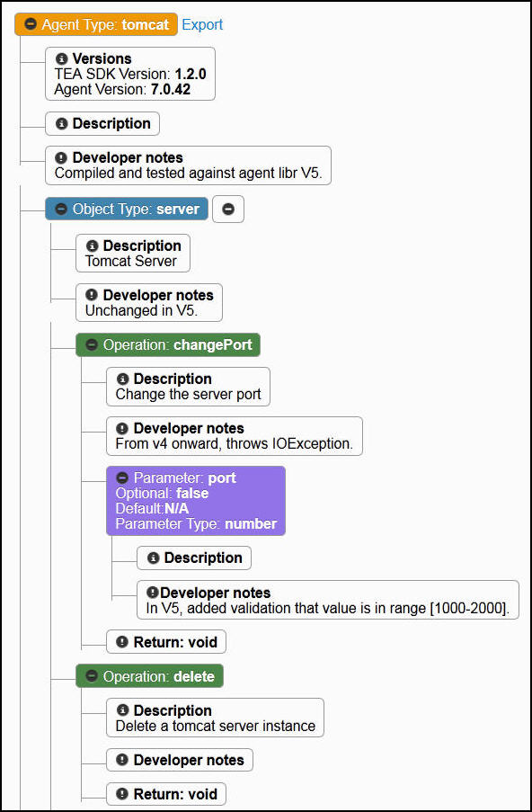Image resolution: width=532 pixels, height=812 pixels.
Task: Click exclamation icon on 'Unchanged in V5' notes
Action: click(93, 295)
